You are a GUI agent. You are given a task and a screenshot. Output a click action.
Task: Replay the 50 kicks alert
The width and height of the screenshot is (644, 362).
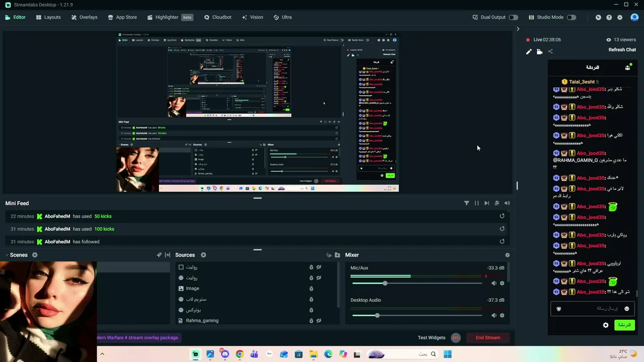[x=502, y=216]
